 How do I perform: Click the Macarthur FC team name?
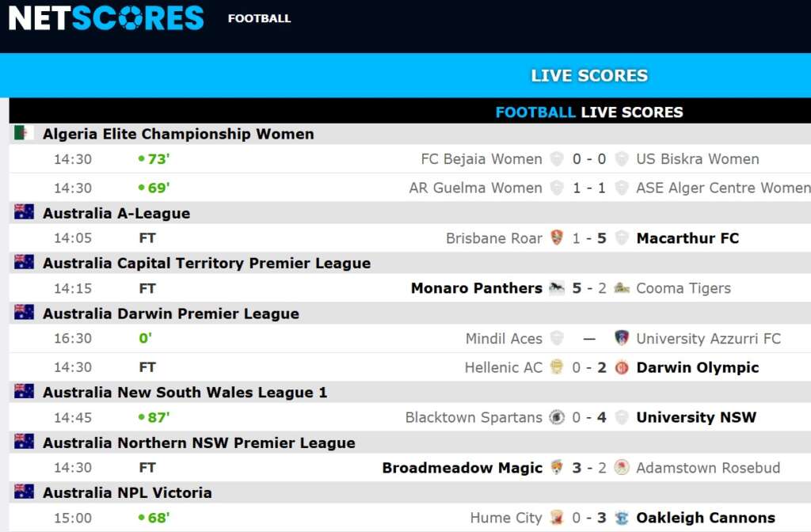click(687, 238)
